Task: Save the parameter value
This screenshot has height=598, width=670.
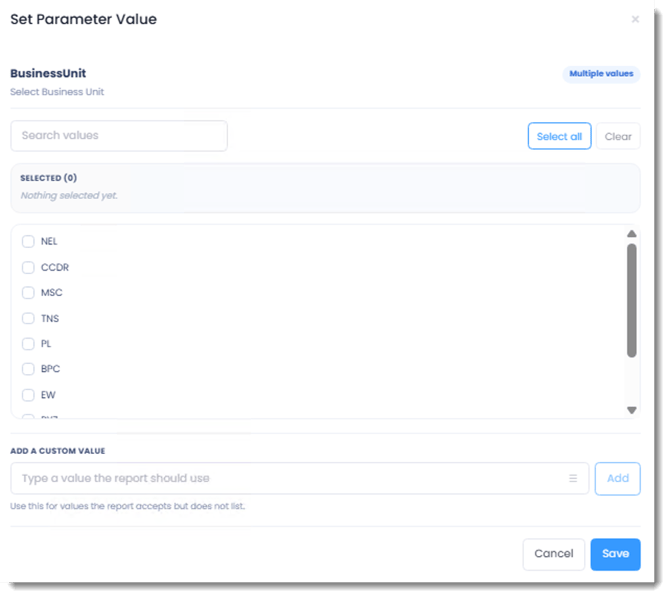Action: 615,554
